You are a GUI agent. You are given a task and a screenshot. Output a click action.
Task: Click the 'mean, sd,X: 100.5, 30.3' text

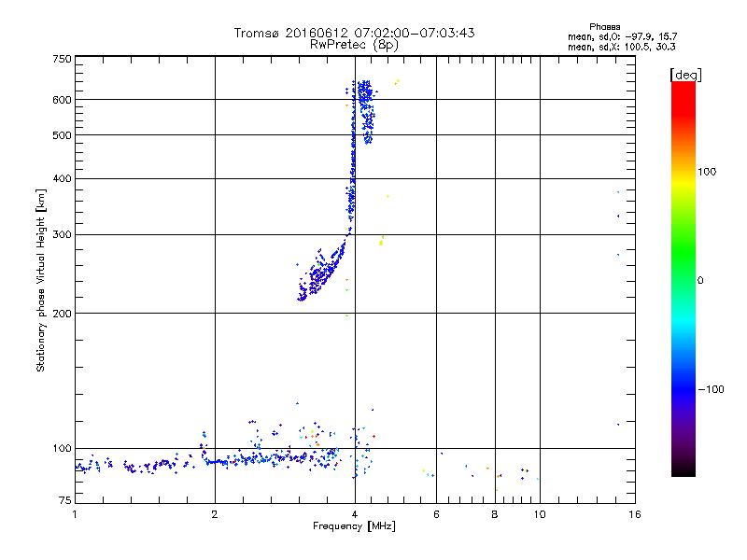(x=621, y=47)
